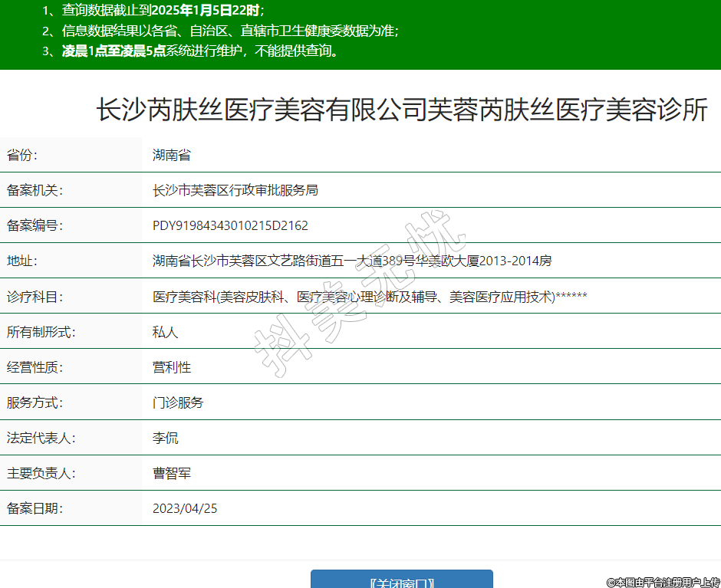Screen dimensions: 721x588
Task: Select the 省份 field label
Action: pyautogui.click(x=22, y=155)
